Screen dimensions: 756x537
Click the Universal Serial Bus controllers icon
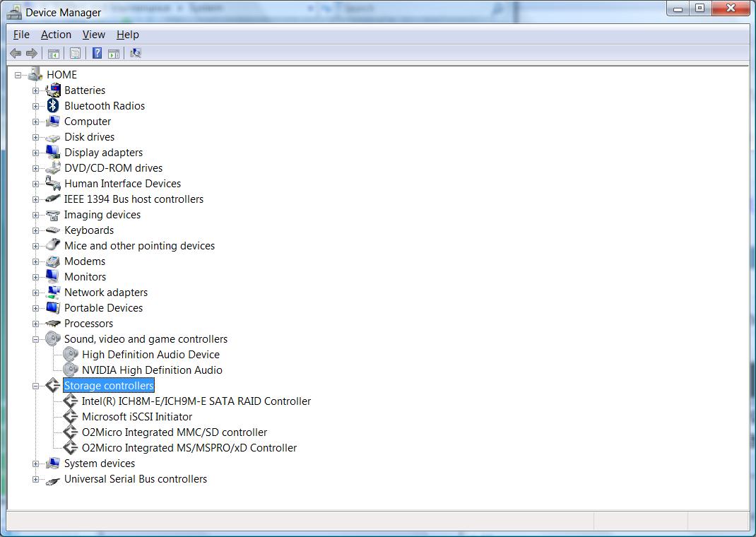pyautogui.click(x=53, y=480)
